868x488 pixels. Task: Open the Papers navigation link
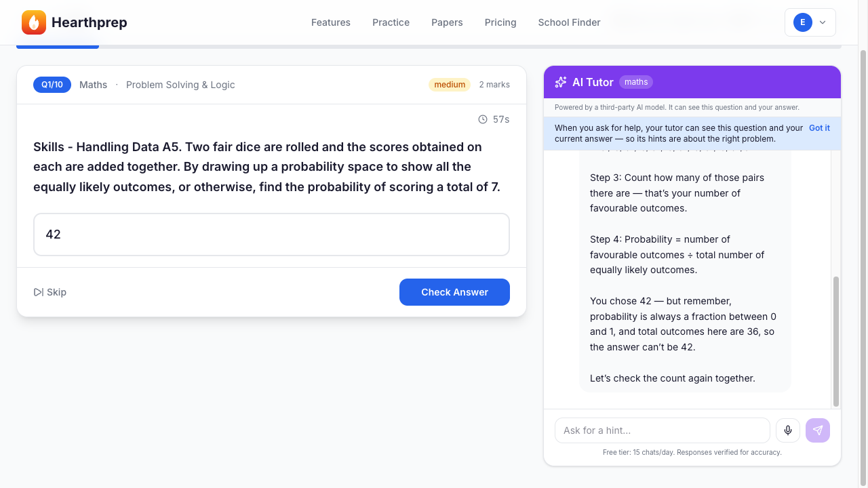tap(447, 22)
